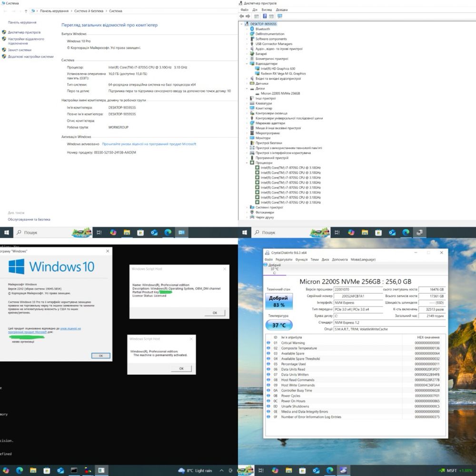476x476 pixels.
Task: Click CrystalDiskInfo app icon in its title bar
Action: point(267,253)
